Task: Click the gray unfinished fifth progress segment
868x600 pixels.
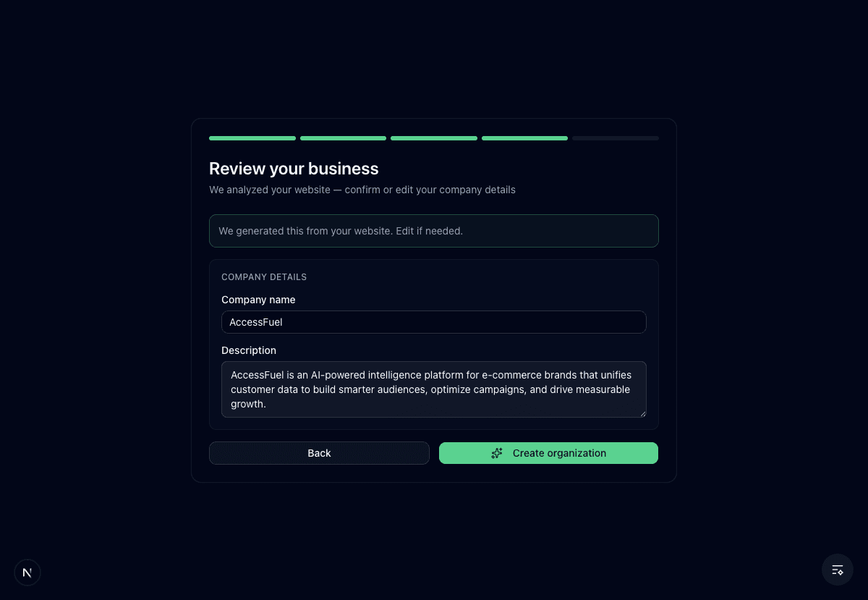Action: click(x=615, y=138)
